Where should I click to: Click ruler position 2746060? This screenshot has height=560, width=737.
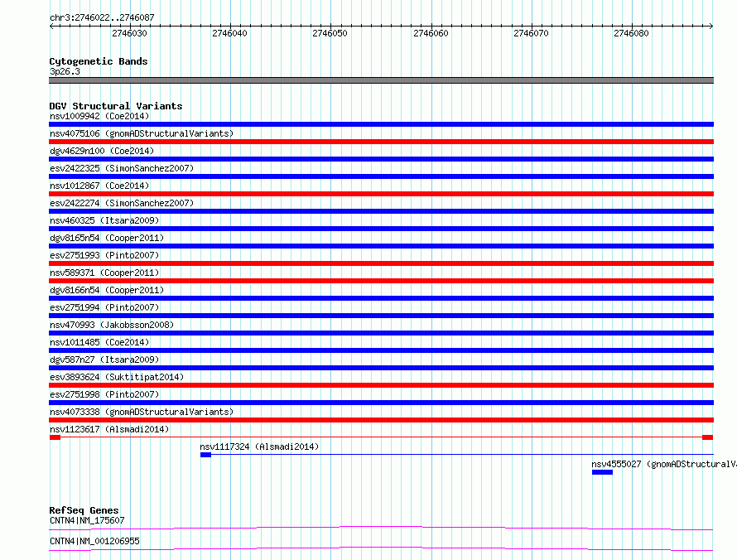point(431,33)
